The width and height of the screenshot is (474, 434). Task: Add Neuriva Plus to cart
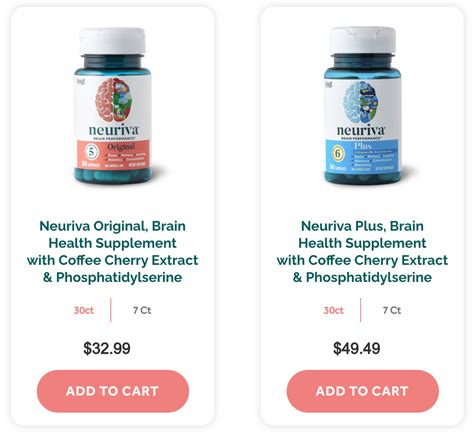[363, 391]
